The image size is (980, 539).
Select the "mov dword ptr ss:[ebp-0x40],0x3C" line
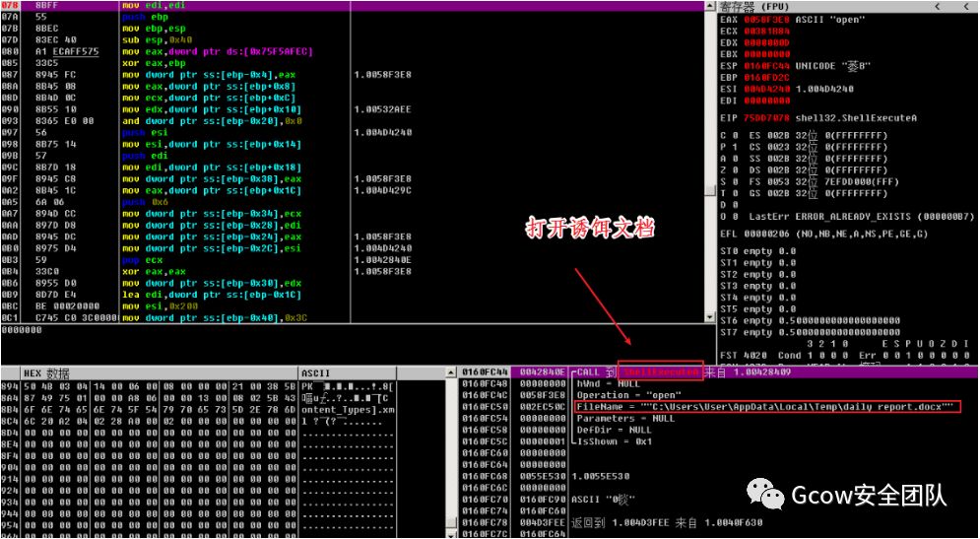tap(213, 317)
